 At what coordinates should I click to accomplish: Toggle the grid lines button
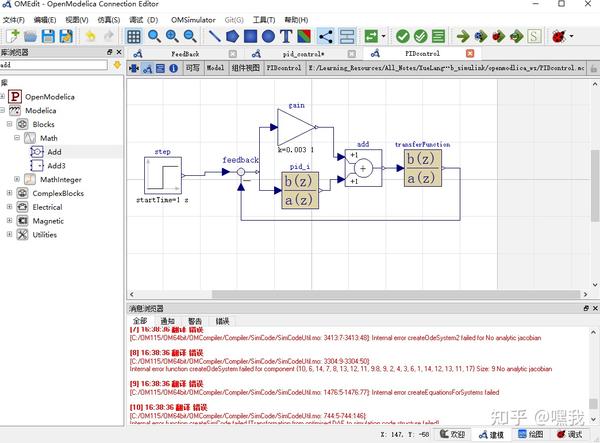coord(134,36)
